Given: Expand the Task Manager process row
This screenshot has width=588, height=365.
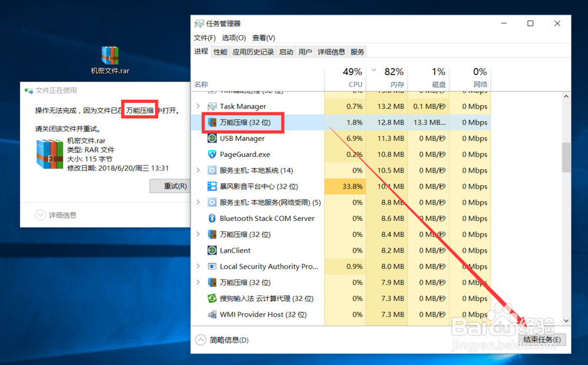Looking at the screenshot, I should (x=198, y=106).
